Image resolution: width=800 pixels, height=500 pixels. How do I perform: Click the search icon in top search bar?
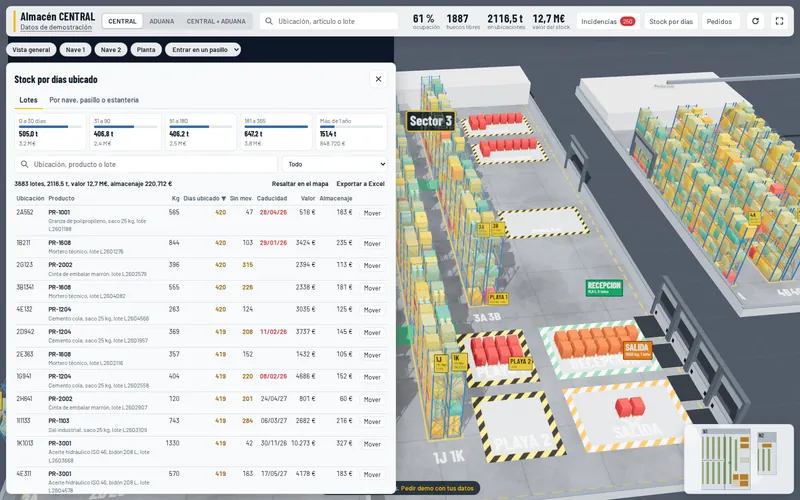(x=269, y=21)
